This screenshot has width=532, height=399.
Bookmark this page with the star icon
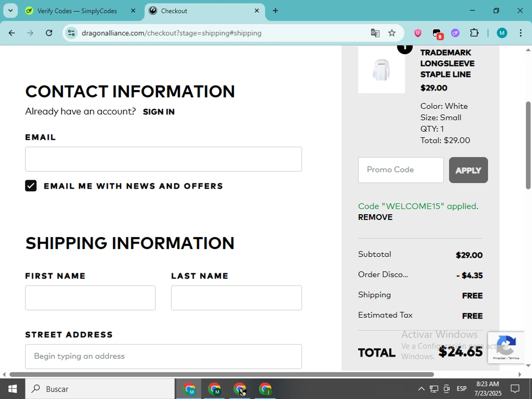[392, 33]
